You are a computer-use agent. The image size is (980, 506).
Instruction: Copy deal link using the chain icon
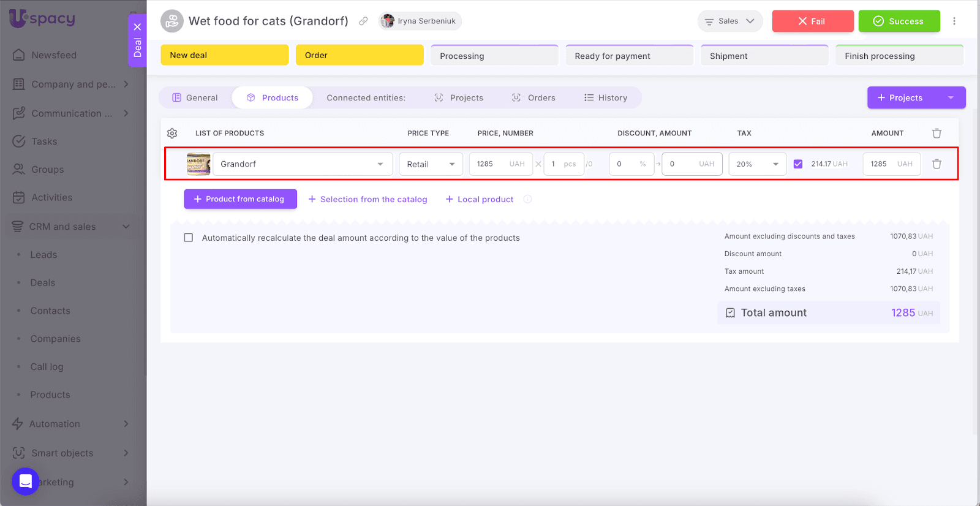point(363,21)
